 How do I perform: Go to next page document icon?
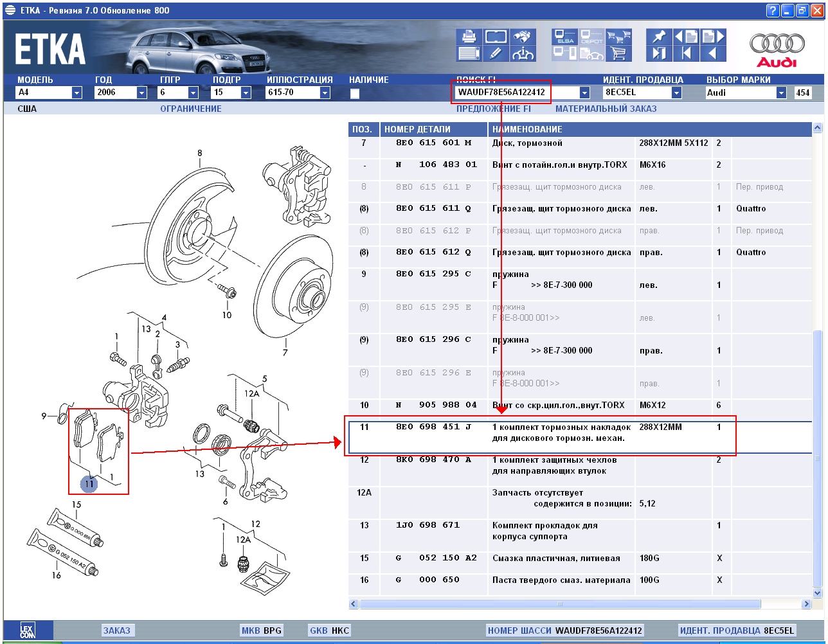[x=714, y=37]
